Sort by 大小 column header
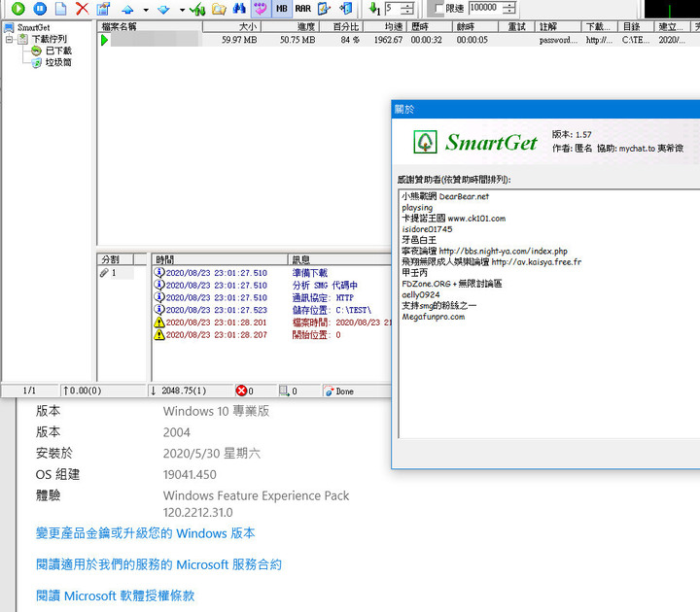Screen dimensions: 700x612 tap(231, 27)
